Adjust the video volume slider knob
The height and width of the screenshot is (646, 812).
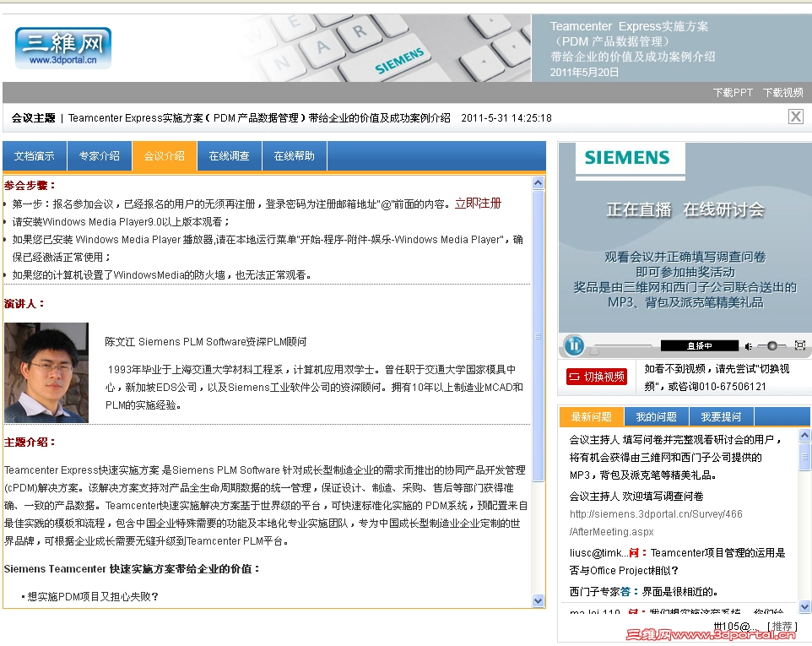tap(772, 345)
